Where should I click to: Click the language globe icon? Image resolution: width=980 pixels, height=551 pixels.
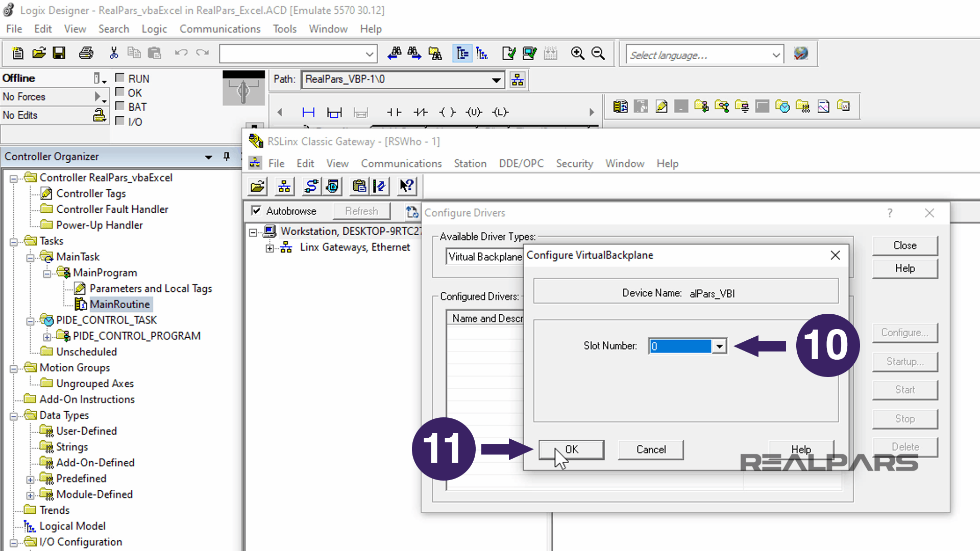click(x=801, y=54)
